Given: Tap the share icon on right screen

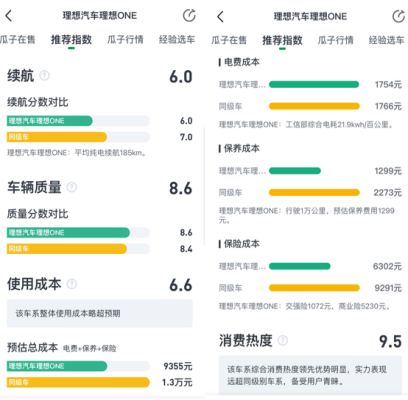Looking at the screenshot, I should [398, 16].
